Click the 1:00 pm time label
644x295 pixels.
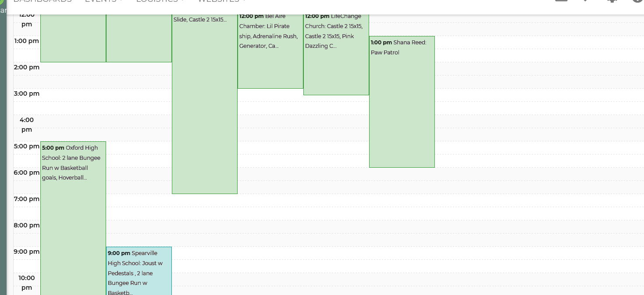(27, 41)
